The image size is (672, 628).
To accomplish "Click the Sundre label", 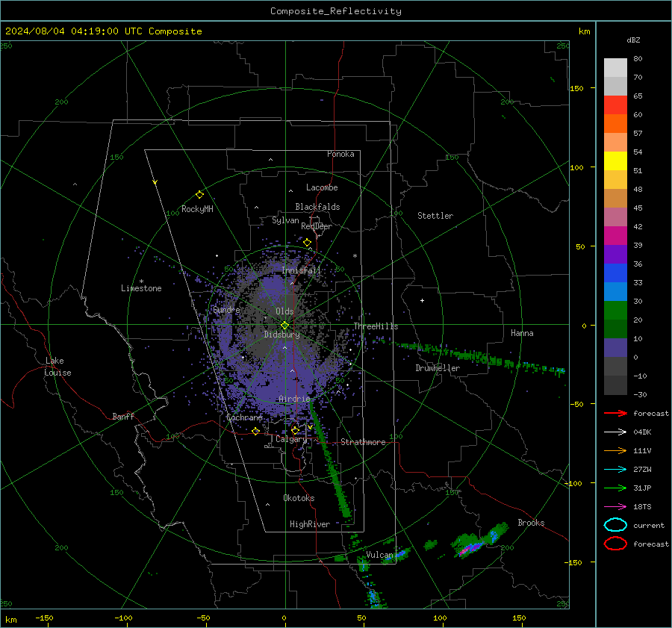I will pos(226,310).
